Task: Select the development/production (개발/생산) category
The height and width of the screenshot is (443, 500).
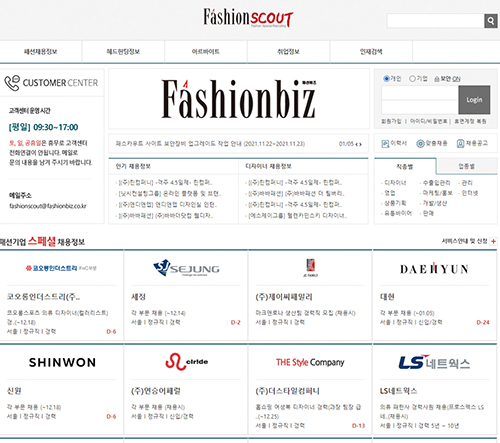Action: point(435,203)
